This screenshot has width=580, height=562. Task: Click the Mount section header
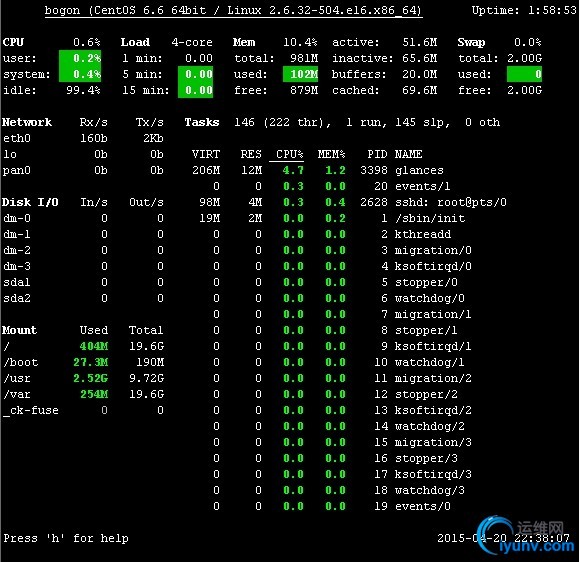20,330
